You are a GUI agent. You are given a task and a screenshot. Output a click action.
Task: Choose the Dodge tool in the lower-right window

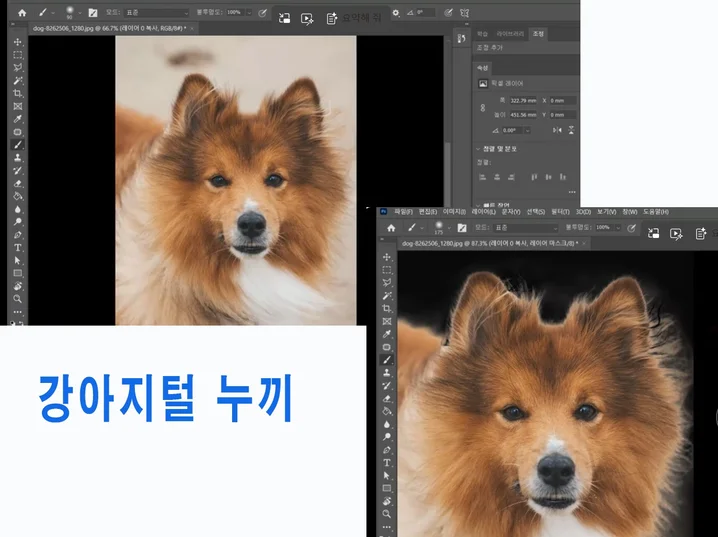point(387,437)
